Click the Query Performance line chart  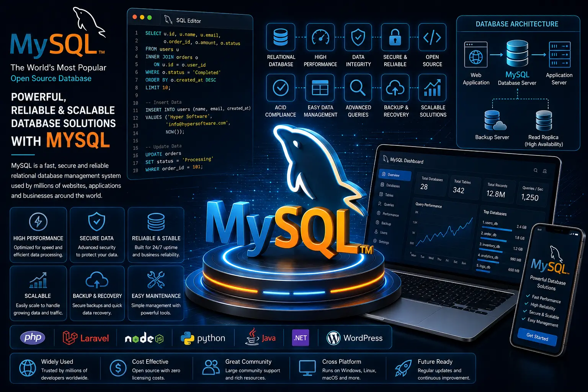(x=444, y=233)
